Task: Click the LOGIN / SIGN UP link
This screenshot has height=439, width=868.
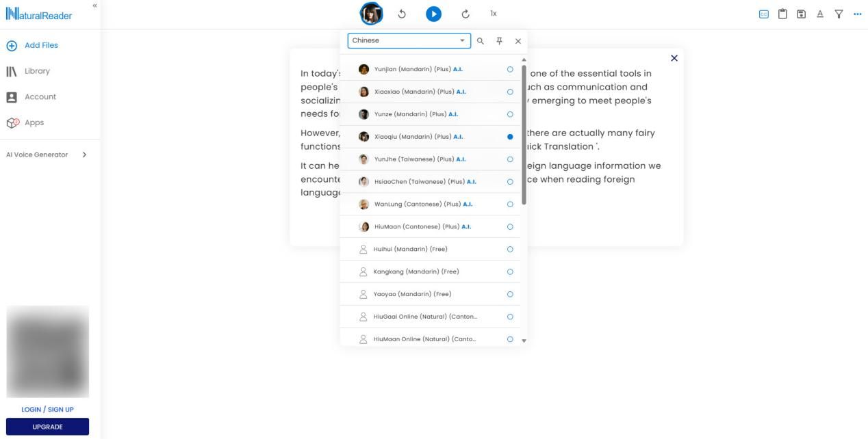Action: (47, 410)
